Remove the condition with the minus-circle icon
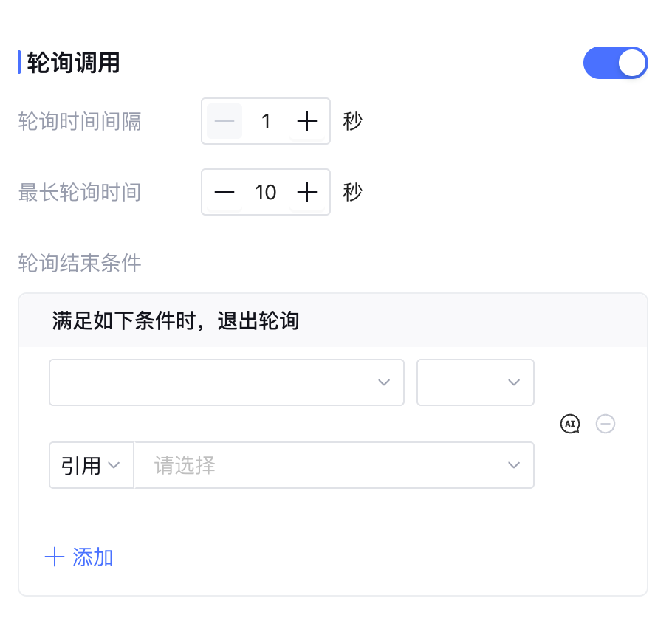Image resolution: width=672 pixels, height=629 pixels. tap(606, 424)
